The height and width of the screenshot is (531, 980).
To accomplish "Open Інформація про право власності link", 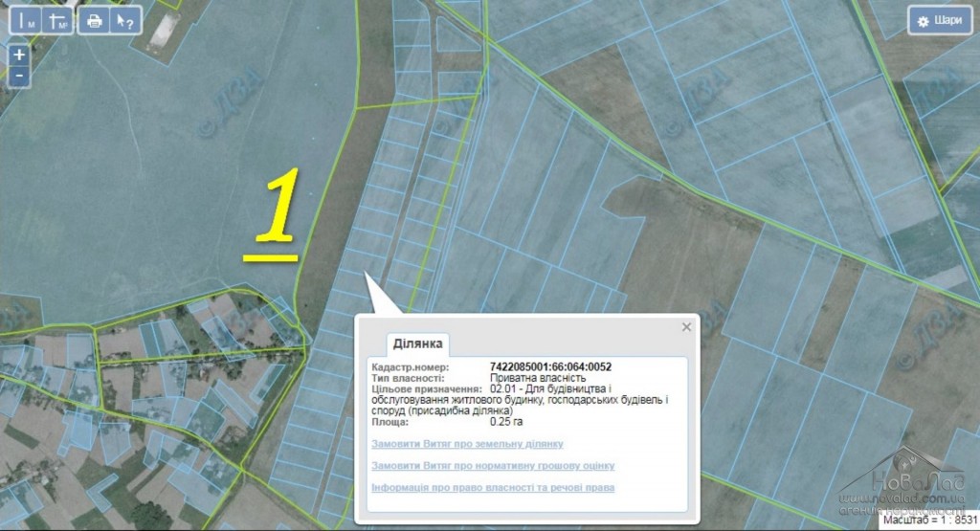I will click(492, 488).
